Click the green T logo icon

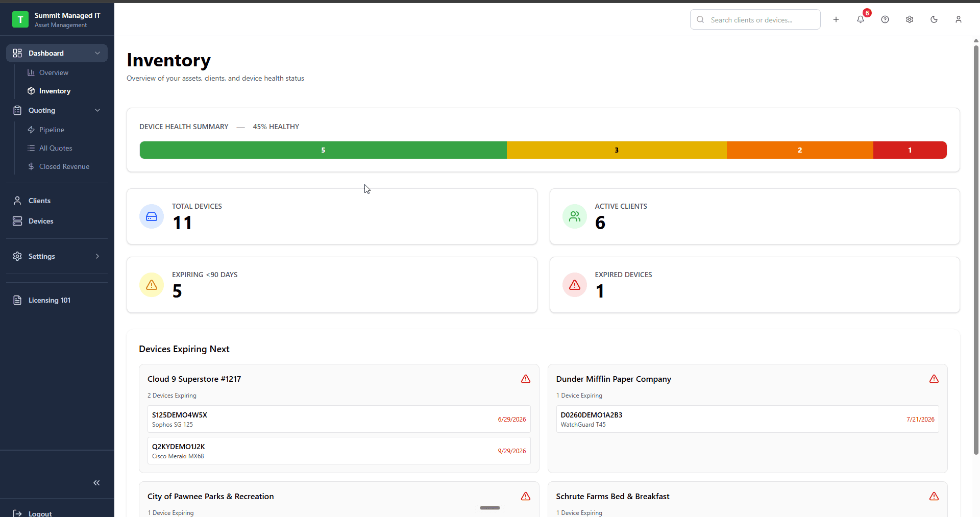coord(20,19)
